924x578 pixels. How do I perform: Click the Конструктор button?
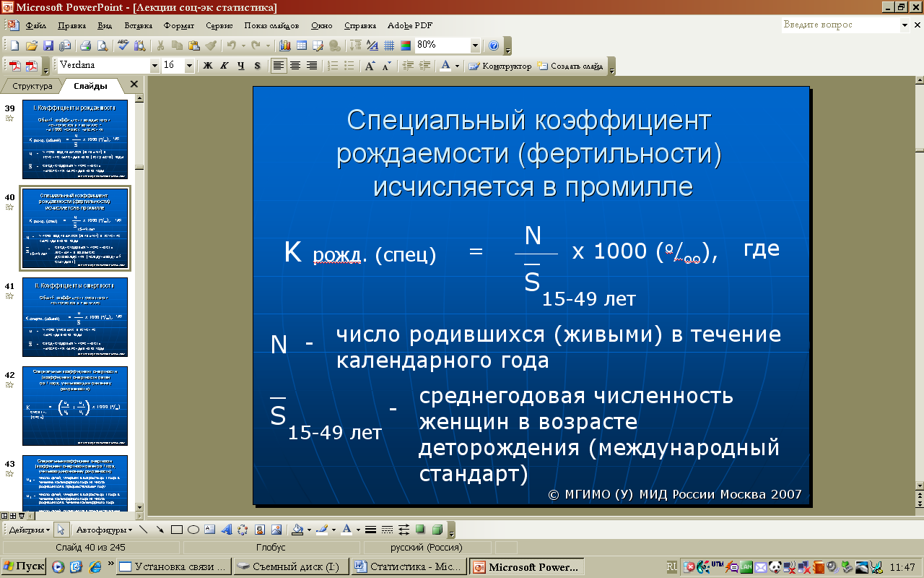(500, 66)
